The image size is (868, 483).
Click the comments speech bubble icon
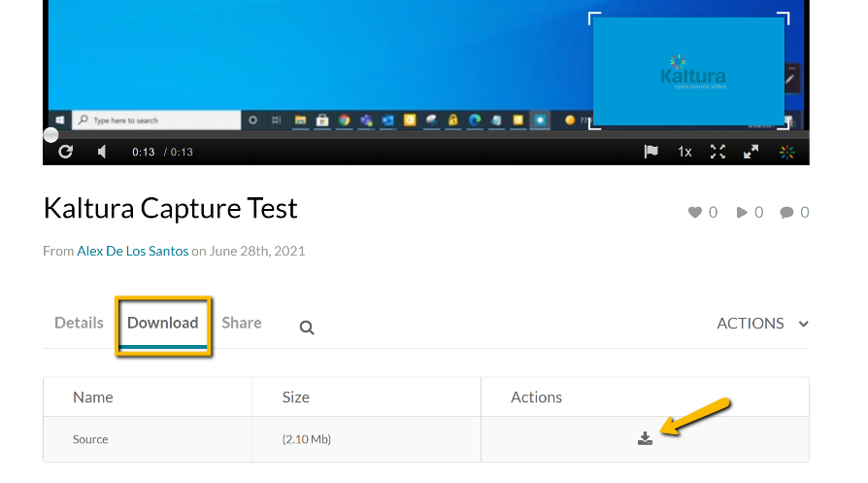click(x=786, y=213)
